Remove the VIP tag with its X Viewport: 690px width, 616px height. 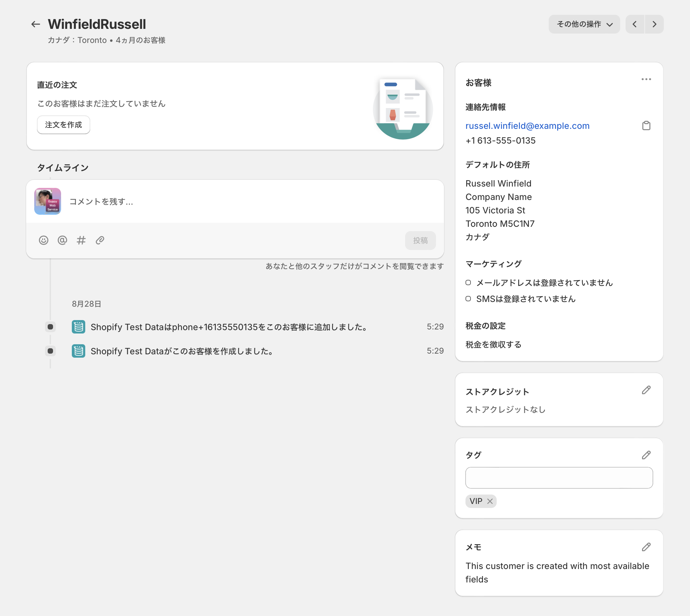pos(490,501)
